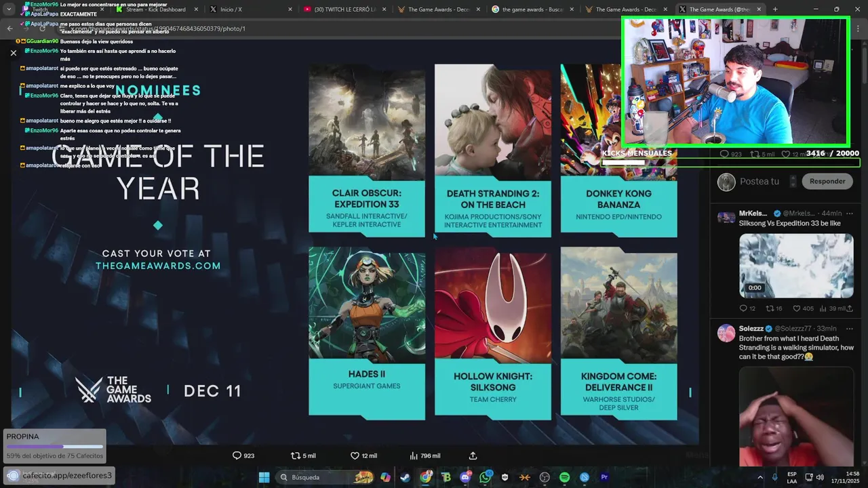The height and width of the screenshot is (488, 868).
Task: Open the green B app in taskbar
Action: pyautogui.click(x=446, y=477)
